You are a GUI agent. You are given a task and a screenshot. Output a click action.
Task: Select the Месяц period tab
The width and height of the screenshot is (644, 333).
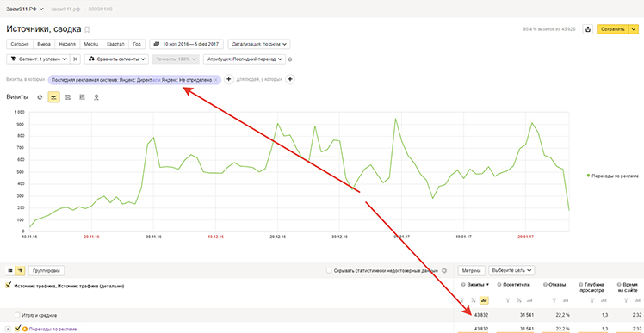point(91,44)
